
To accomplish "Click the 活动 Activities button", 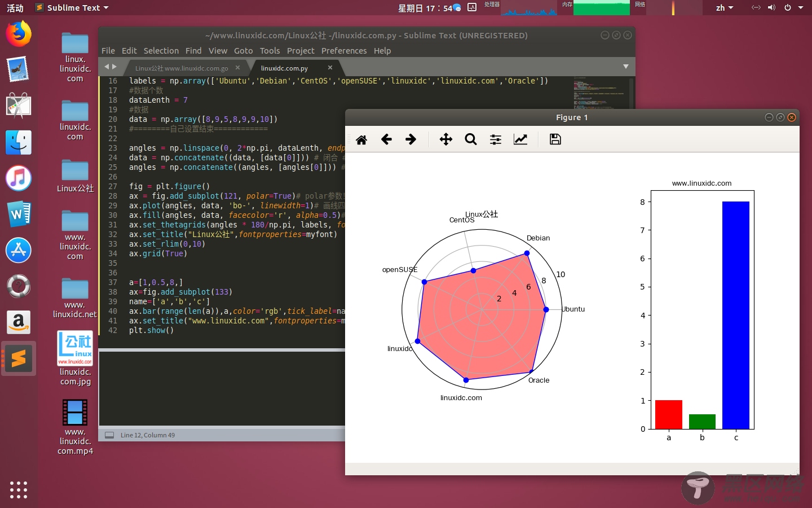I will 15,8.
